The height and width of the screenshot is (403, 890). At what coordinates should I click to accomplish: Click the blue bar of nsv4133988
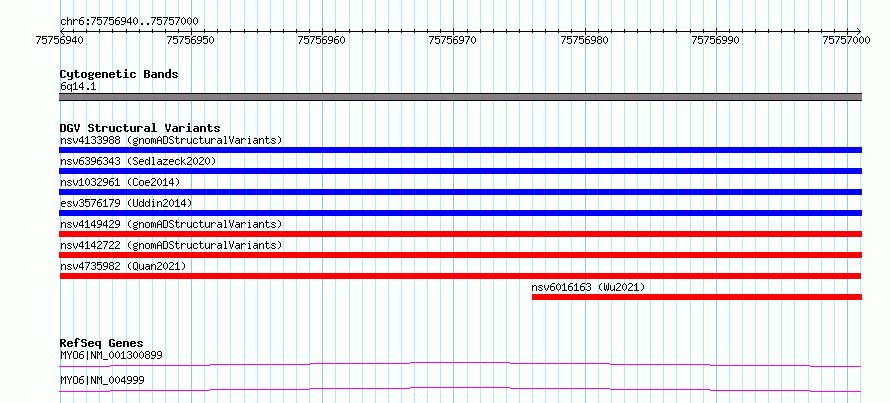click(x=460, y=150)
